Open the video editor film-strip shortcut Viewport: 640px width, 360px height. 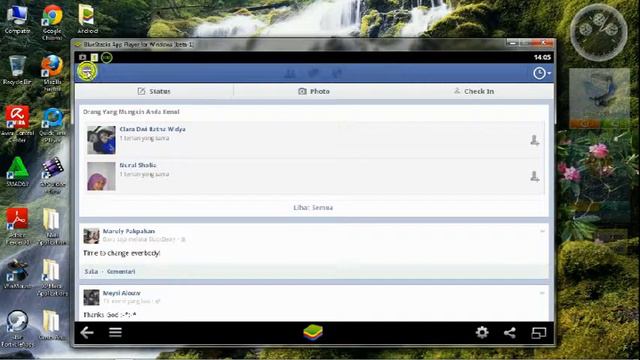52,175
